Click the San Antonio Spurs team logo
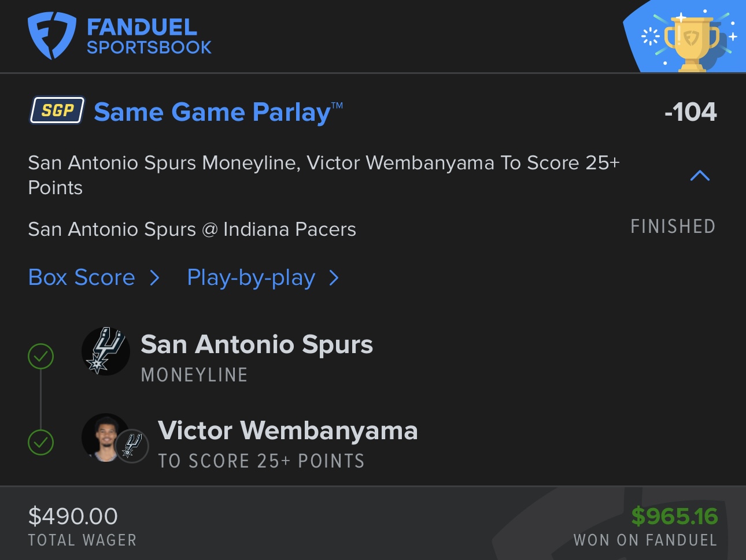746x560 pixels. pos(105,351)
